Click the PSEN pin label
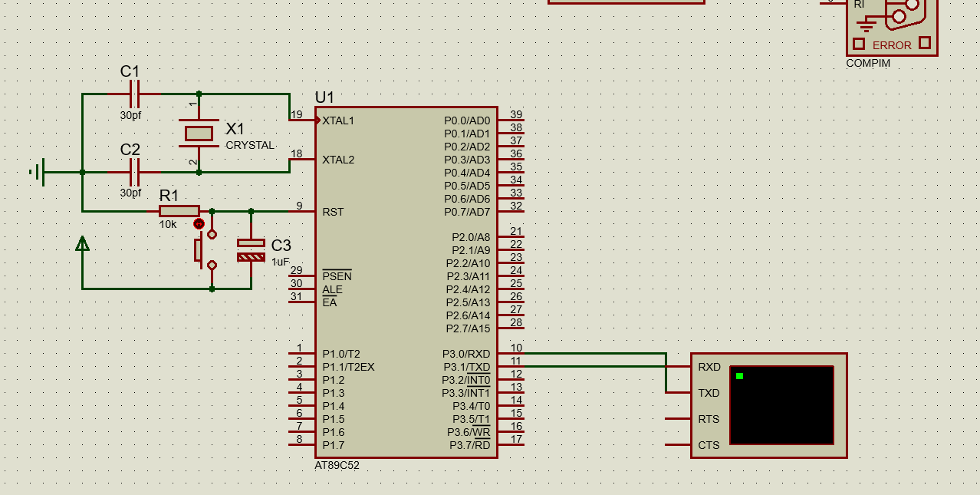The width and height of the screenshot is (980, 495). point(337,276)
